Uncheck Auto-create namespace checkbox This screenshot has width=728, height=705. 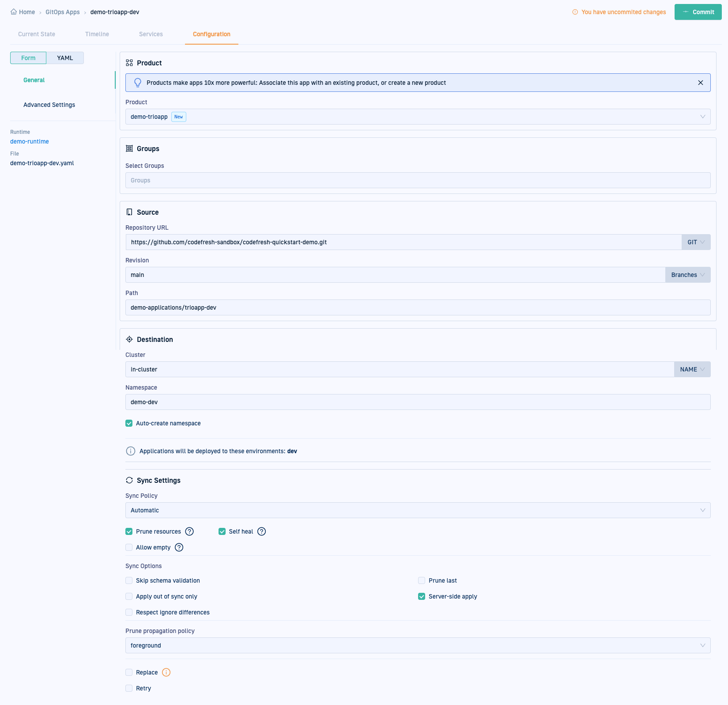pyautogui.click(x=129, y=423)
